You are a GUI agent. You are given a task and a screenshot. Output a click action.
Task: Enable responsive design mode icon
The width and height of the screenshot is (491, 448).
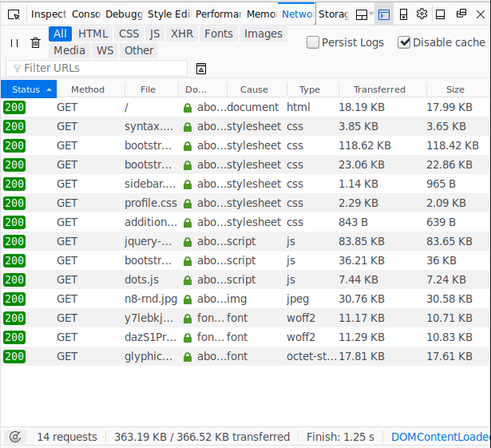404,14
